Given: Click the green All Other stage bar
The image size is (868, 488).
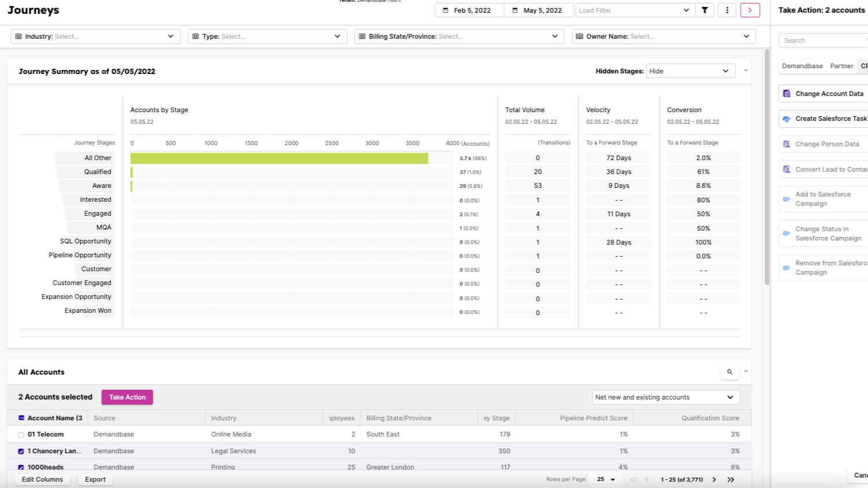Looking at the screenshot, I should click(279, 158).
